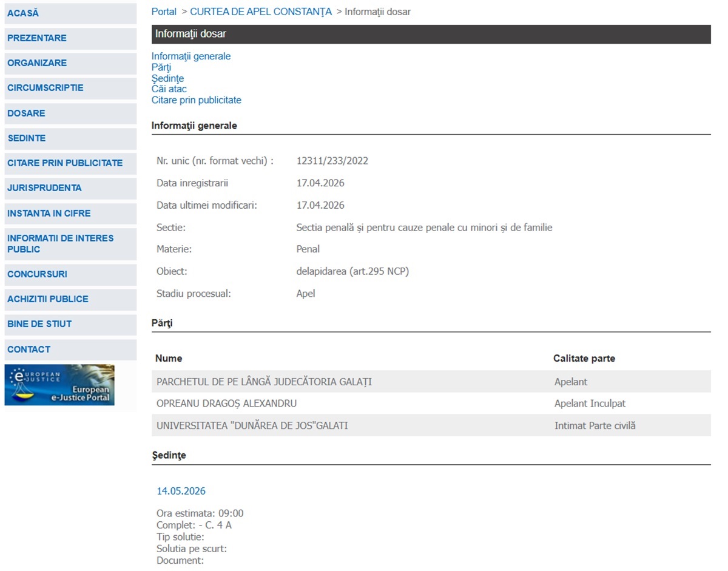Open the ORGANIZARE section
728x571 pixels.
[x=70, y=63]
